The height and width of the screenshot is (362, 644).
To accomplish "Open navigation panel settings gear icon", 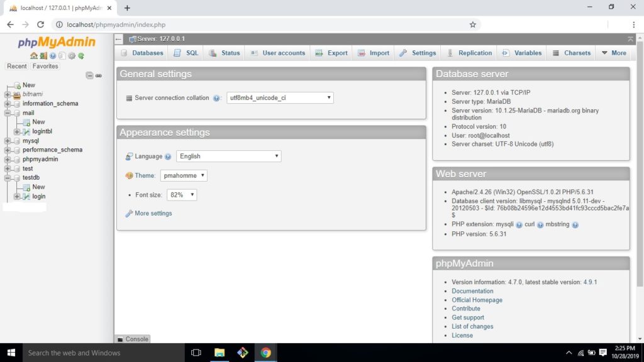I will tap(72, 56).
